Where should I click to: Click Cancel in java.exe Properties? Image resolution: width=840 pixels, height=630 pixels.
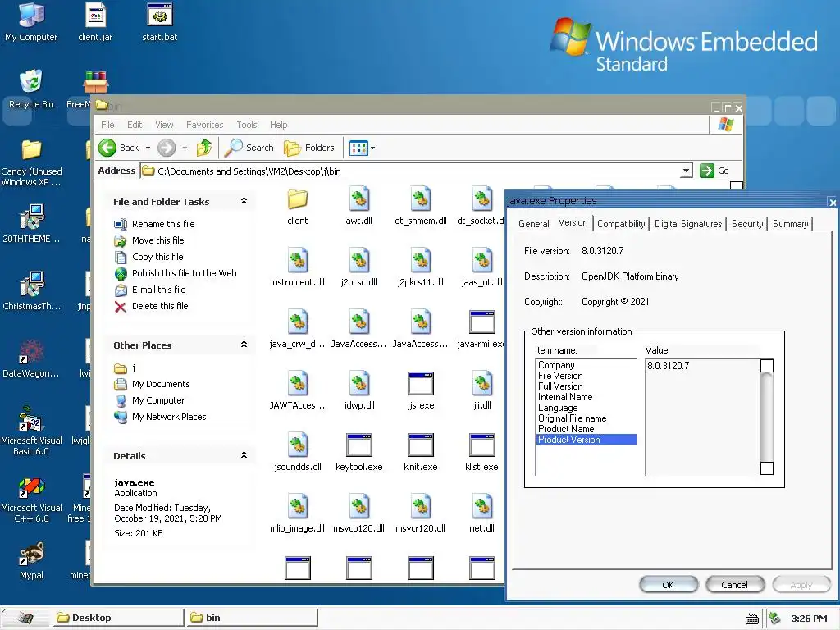click(734, 584)
